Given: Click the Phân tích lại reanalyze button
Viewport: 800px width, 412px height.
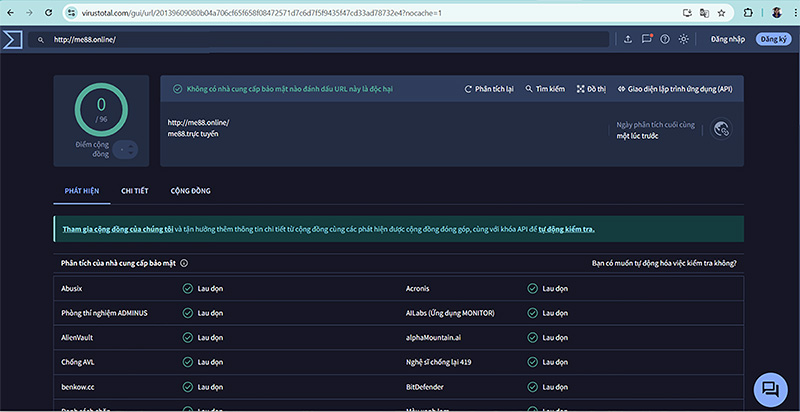Looking at the screenshot, I should point(489,89).
